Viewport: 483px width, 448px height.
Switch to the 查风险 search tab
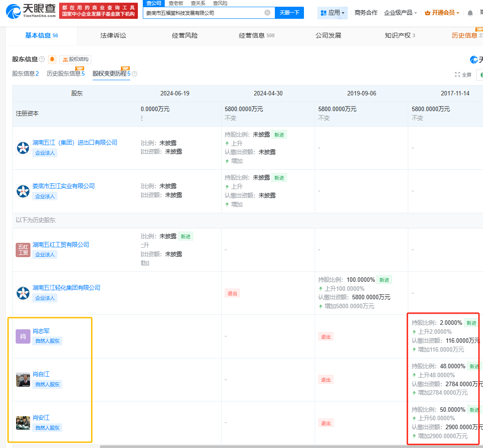click(x=220, y=3)
